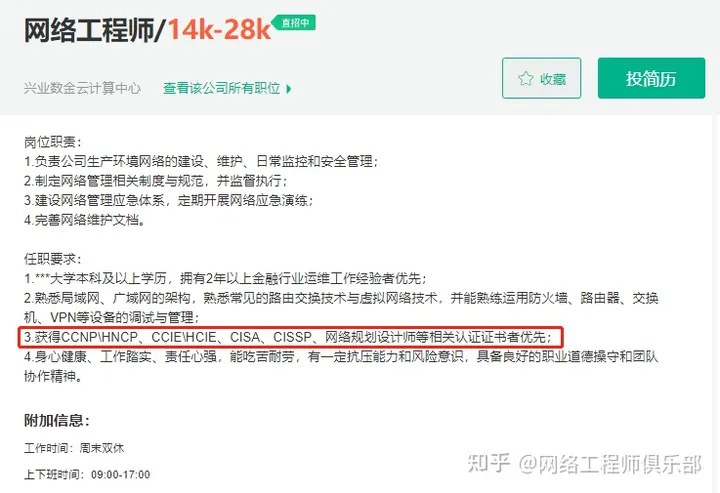Viewport: 720px width, 493px height.
Task: Click the requirement line about 熟悉局域网、广域网
Action: 341,308
